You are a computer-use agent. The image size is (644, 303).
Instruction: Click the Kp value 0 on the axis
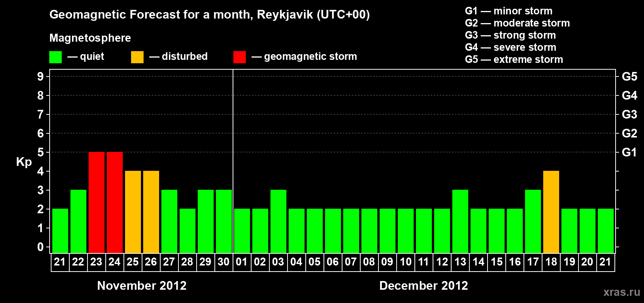pos(41,247)
